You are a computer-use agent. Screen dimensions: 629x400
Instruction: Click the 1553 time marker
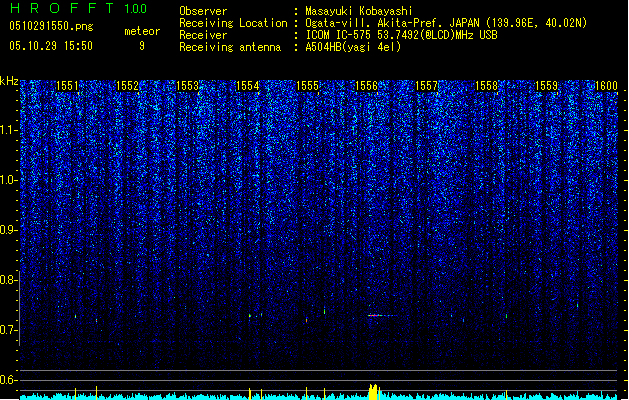click(187, 86)
